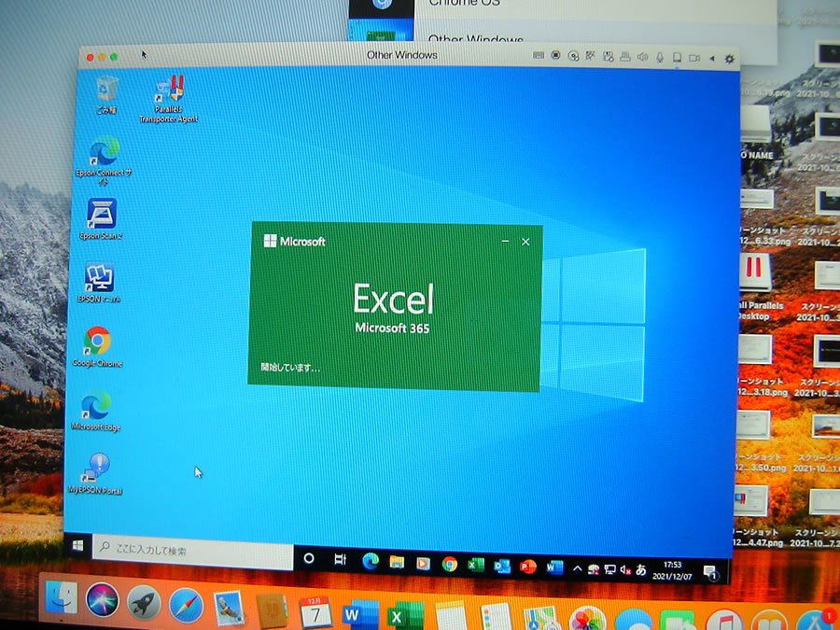Minimize the Excel splash screen
Screen dimensions: 840x630
(505, 242)
